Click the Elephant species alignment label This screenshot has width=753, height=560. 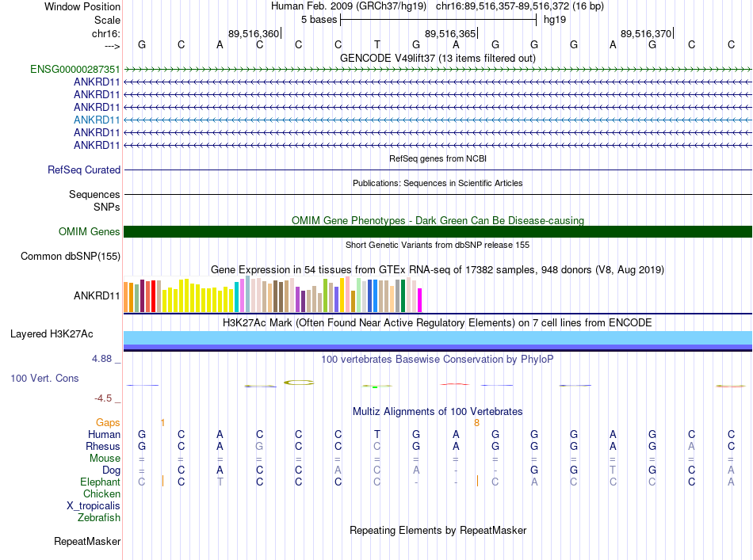(100, 482)
